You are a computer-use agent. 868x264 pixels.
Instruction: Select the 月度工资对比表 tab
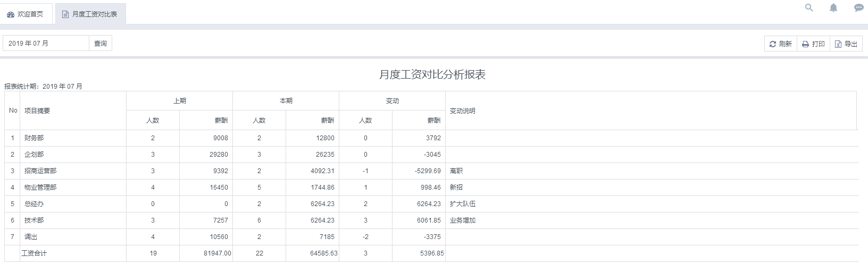pos(90,14)
